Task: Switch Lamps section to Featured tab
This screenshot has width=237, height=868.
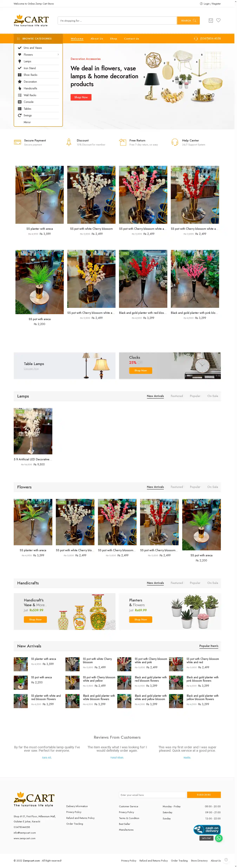Action: point(177,396)
